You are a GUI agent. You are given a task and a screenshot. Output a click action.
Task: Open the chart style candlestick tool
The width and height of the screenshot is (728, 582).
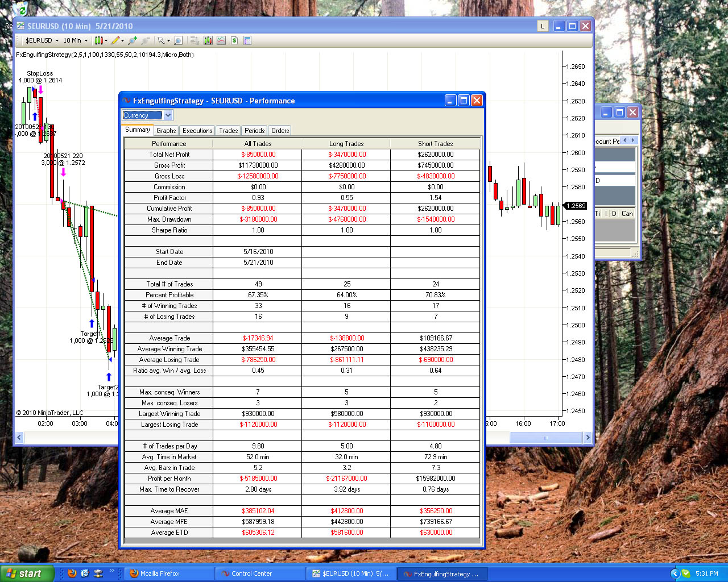(x=98, y=40)
